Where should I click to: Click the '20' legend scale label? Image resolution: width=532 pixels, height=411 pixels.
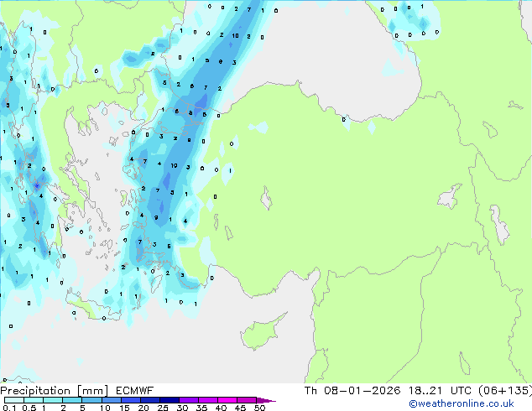pyautogui.click(x=143, y=408)
